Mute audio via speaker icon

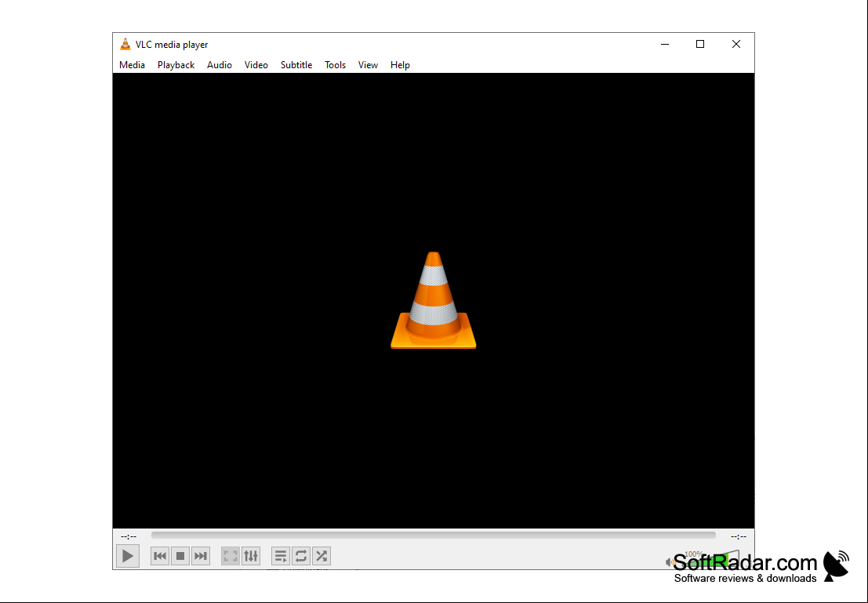pos(670,562)
